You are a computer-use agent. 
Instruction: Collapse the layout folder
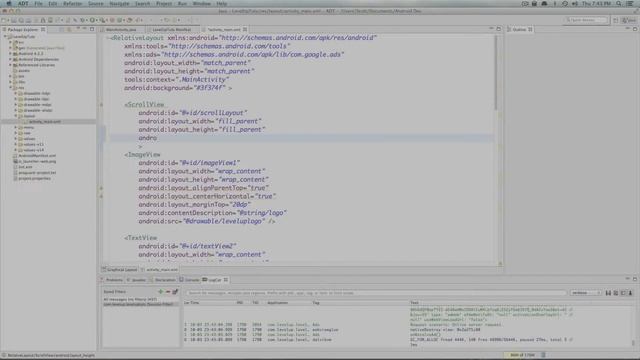click(x=16, y=116)
